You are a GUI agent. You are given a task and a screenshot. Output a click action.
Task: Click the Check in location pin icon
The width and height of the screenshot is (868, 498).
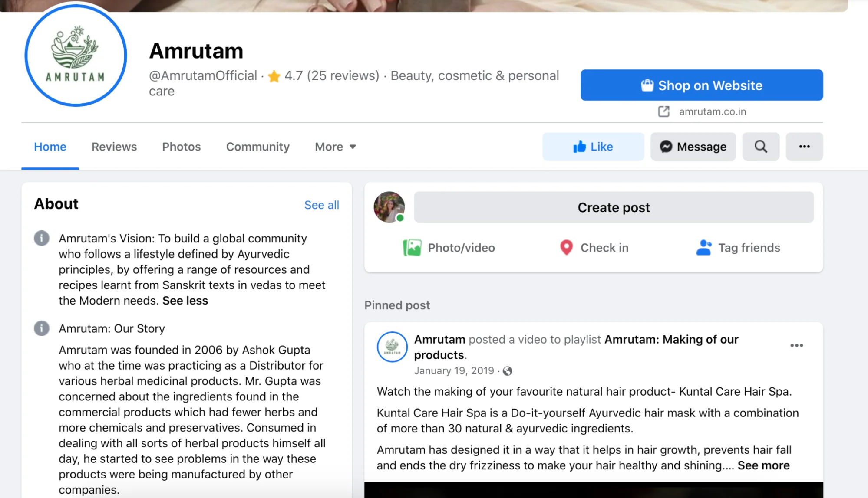(x=566, y=247)
